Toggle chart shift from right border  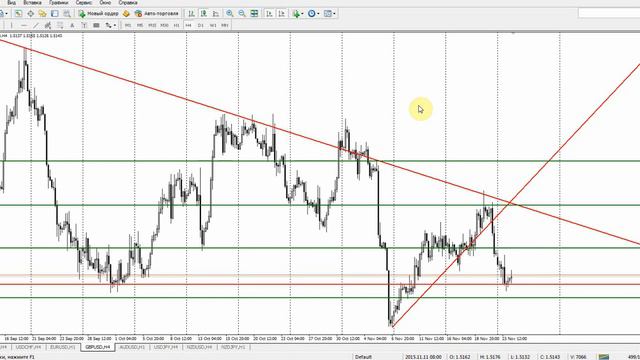coord(282,13)
